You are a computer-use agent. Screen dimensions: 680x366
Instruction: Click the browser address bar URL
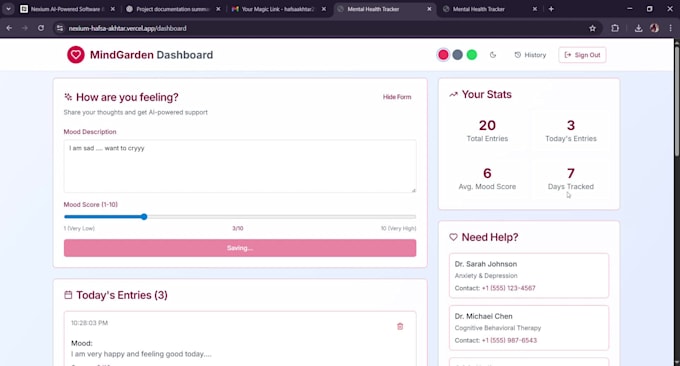click(128, 28)
